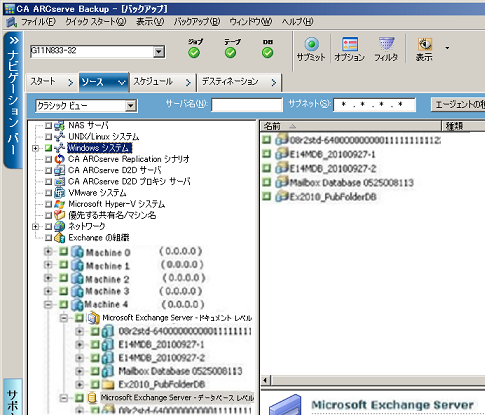The image size is (485, 415).
Task: Open the Options (オプション) toolbar icon
Action: click(x=350, y=44)
